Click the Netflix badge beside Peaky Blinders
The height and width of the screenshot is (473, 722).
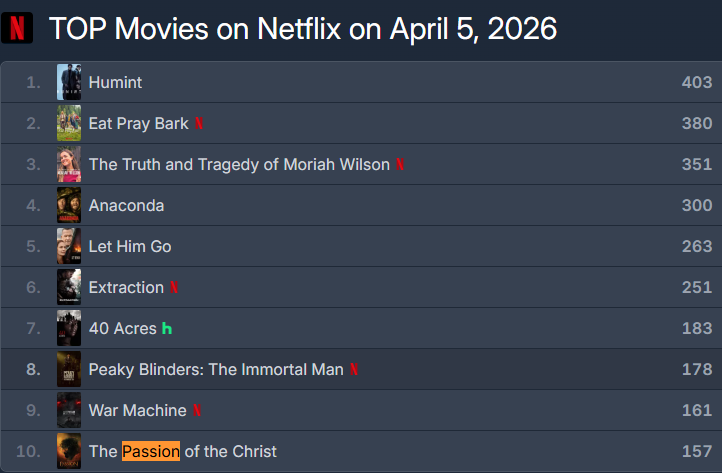click(x=354, y=370)
